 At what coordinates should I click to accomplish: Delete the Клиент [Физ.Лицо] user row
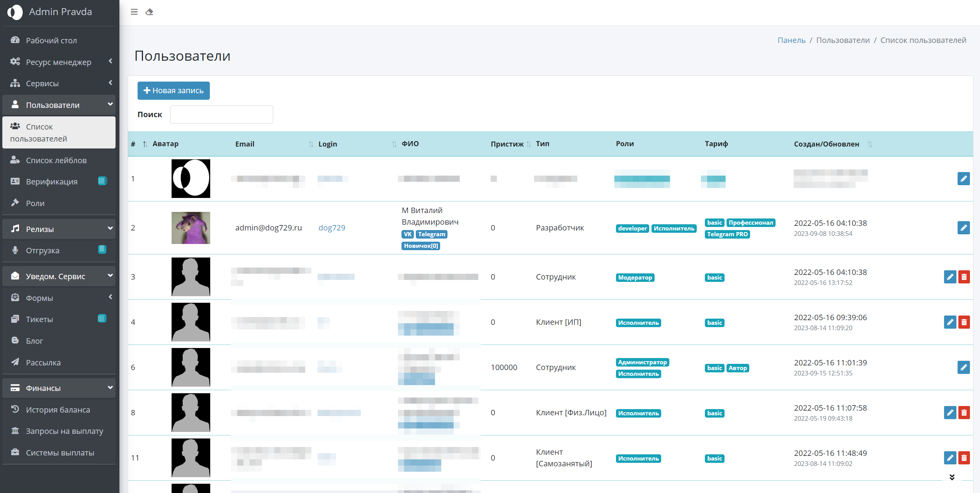click(964, 413)
